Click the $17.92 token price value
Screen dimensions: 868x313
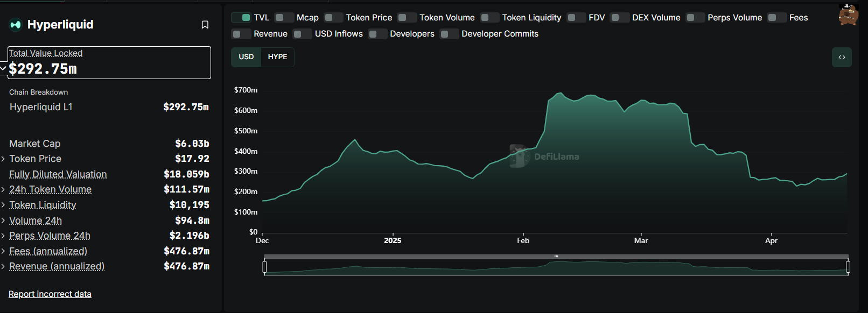pyautogui.click(x=192, y=159)
